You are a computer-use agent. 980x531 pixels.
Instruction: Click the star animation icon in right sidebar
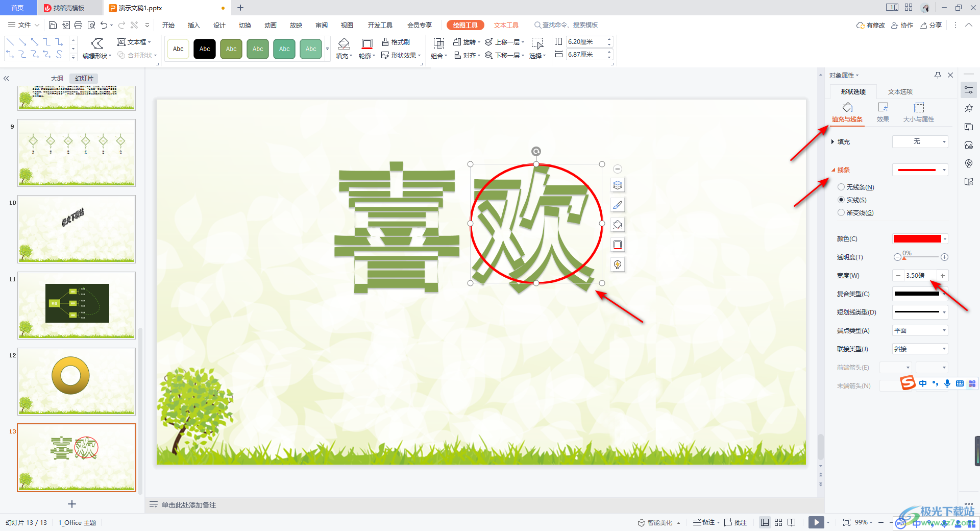pyautogui.click(x=969, y=108)
